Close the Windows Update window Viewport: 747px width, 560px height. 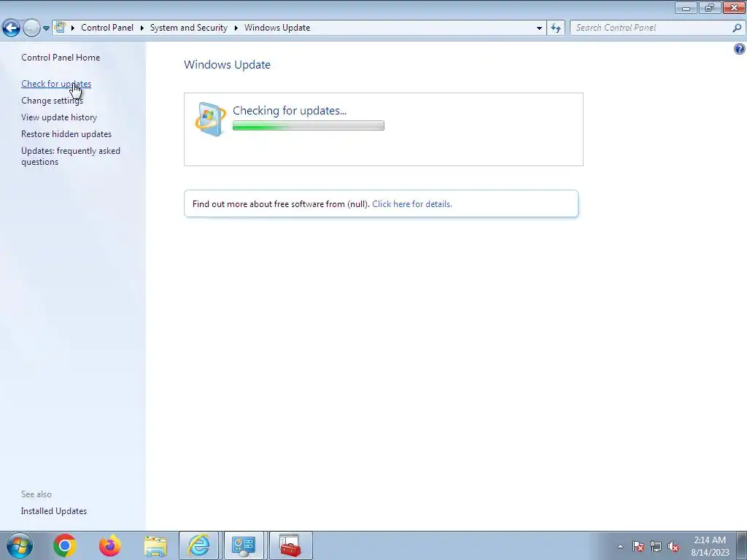pyautogui.click(x=735, y=7)
